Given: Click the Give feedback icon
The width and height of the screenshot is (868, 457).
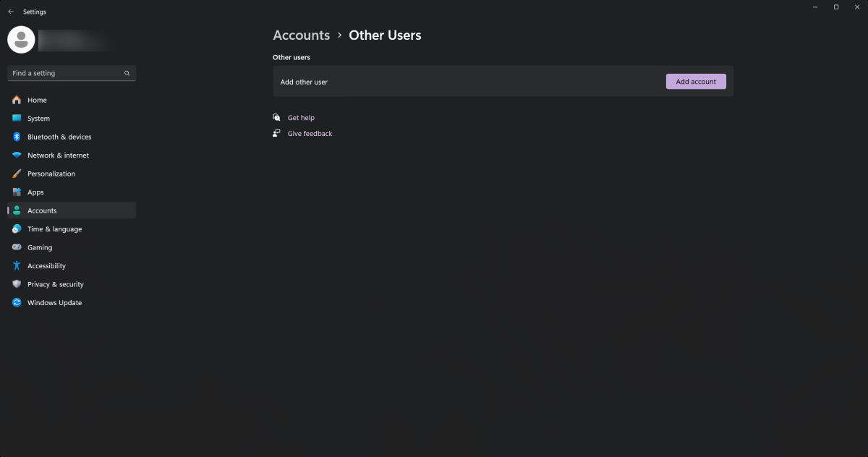Looking at the screenshot, I should coord(276,133).
